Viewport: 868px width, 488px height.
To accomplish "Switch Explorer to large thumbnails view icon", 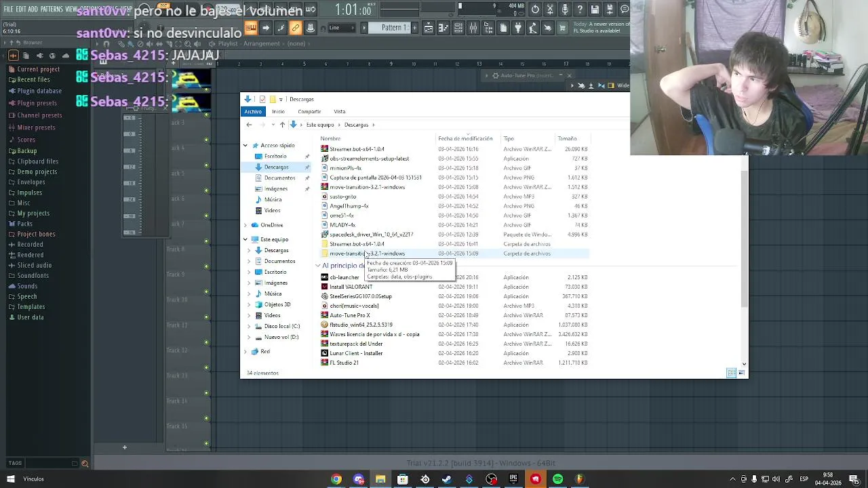I will click(742, 373).
